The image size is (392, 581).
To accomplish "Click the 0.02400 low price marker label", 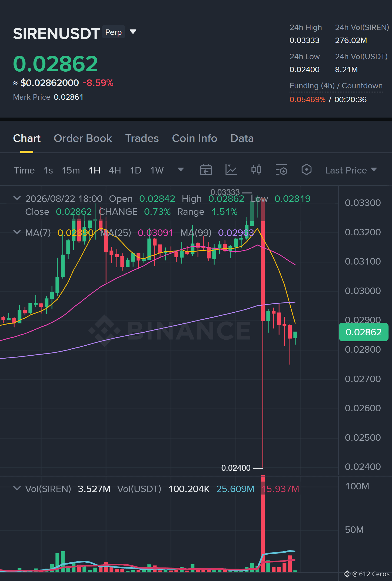I will click(236, 468).
